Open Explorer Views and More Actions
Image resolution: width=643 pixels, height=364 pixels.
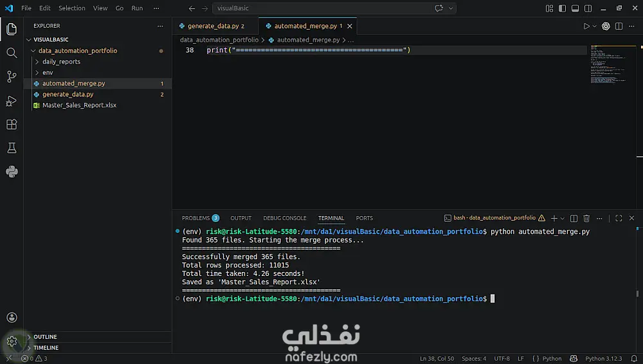click(x=160, y=26)
